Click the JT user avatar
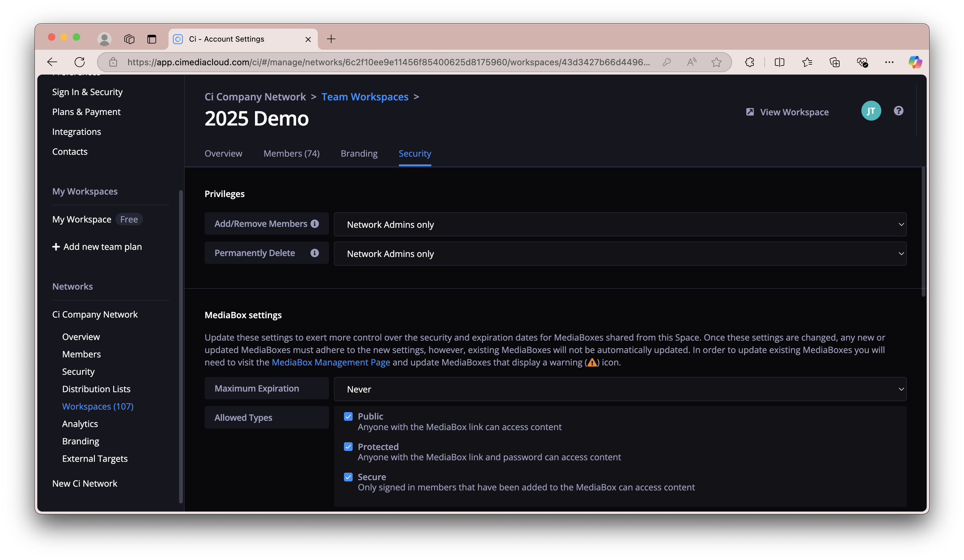This screenshot has height=560, width=964. click(871, 111)
